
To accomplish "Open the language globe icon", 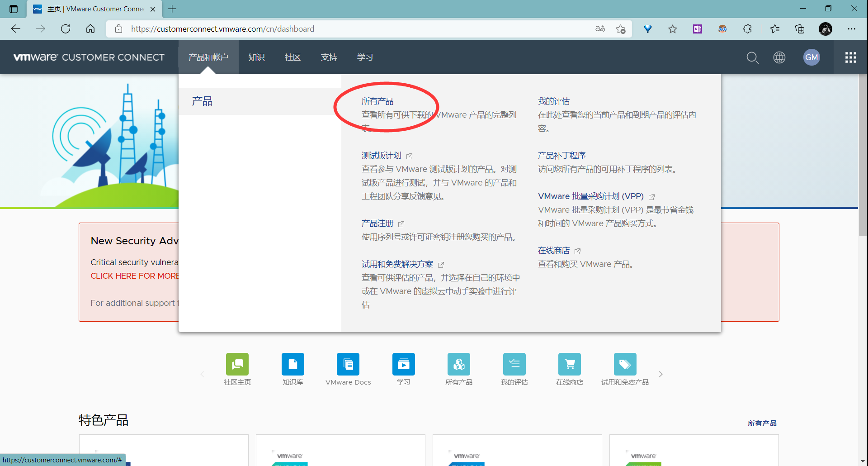I will point(779,57).
